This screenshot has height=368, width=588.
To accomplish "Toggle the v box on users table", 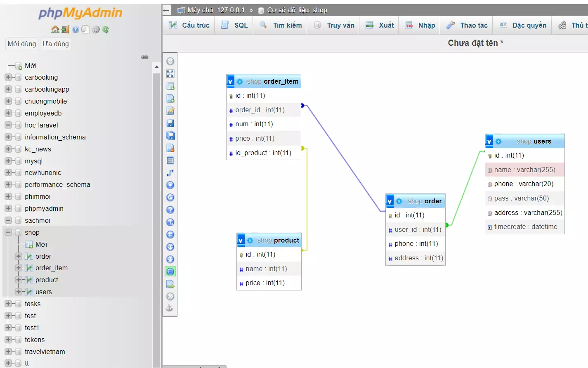I will pyautogui.click(x=489, y=142).
